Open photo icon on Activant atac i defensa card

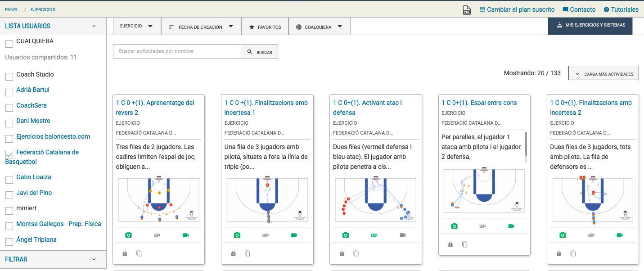tap(346, 235)
